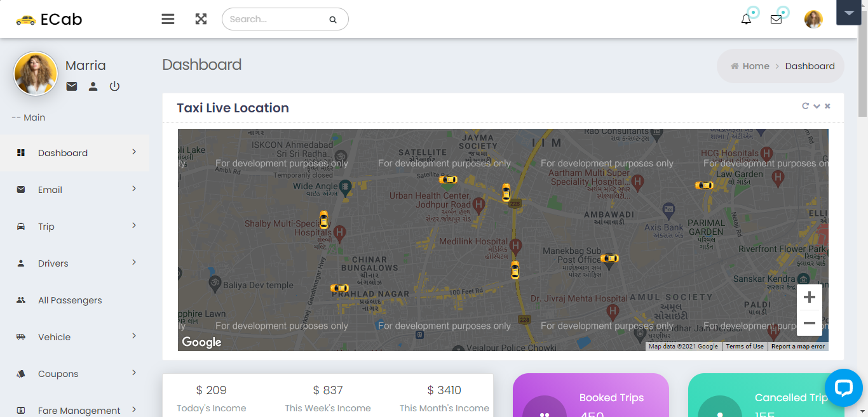Close the Taxi Live Location panel
868x417 pixels.
[827, 106]
